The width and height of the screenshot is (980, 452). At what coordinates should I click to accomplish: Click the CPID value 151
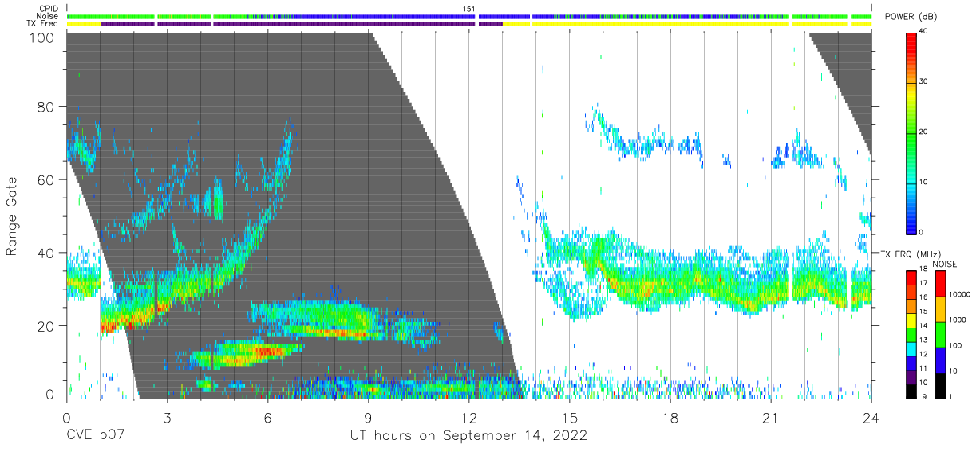click(469, 9)
